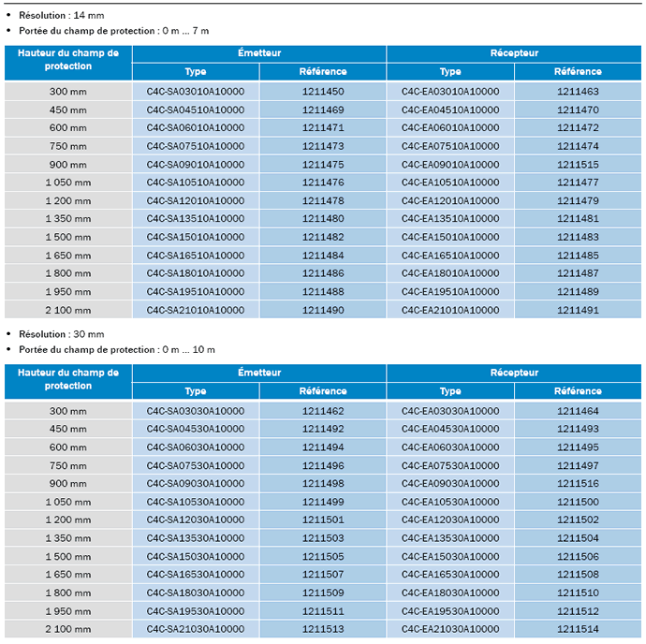Select reference cell 1211450

coord(323,92)
